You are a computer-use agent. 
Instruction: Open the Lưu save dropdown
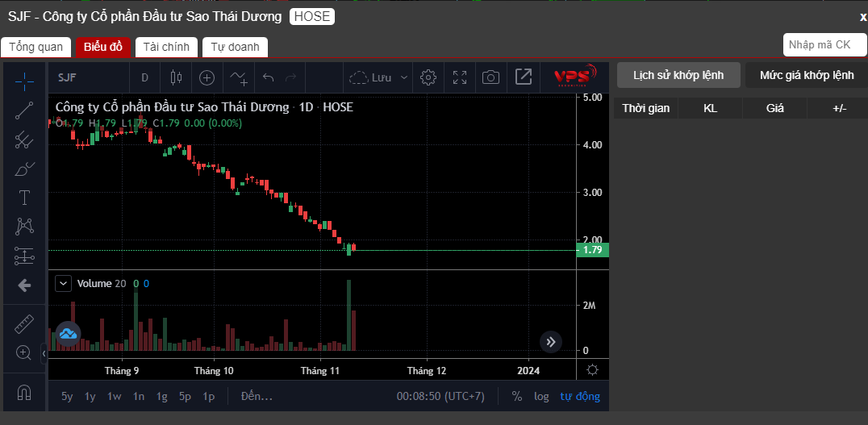coord(379,77)
